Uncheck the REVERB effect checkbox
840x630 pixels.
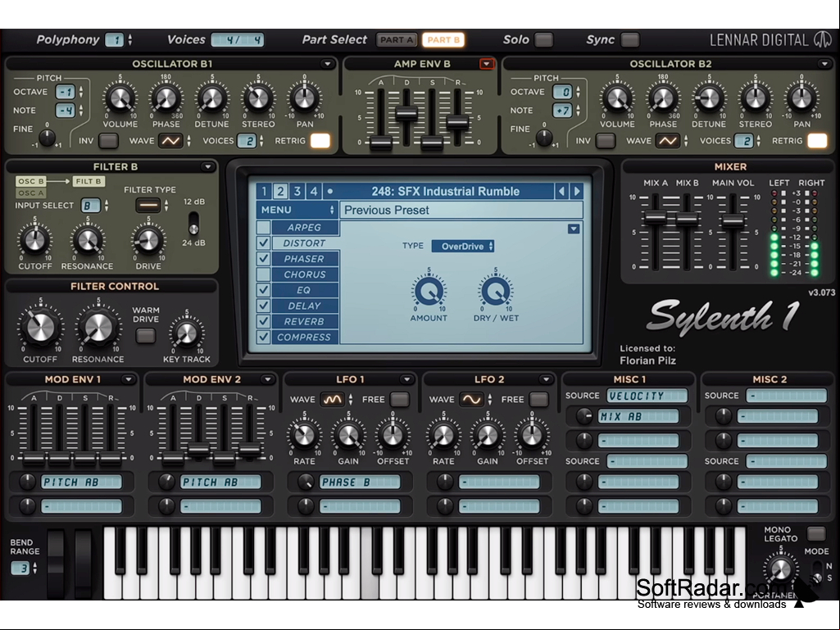(263, 321)
